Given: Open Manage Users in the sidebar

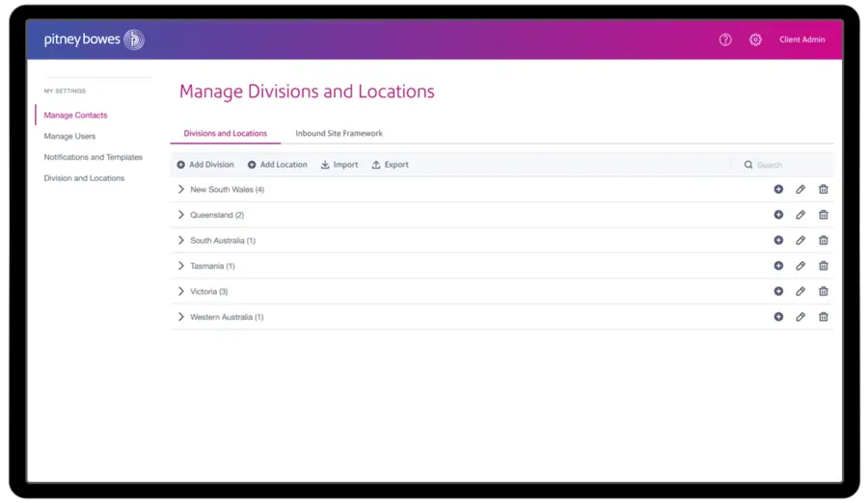Looking at the screenshot, I should [x=69, y=136].
